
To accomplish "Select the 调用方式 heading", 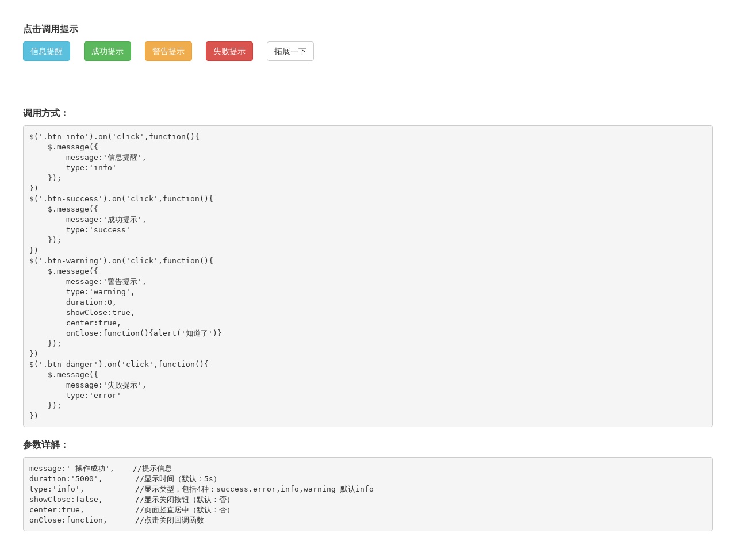I will tap(46, 113).
